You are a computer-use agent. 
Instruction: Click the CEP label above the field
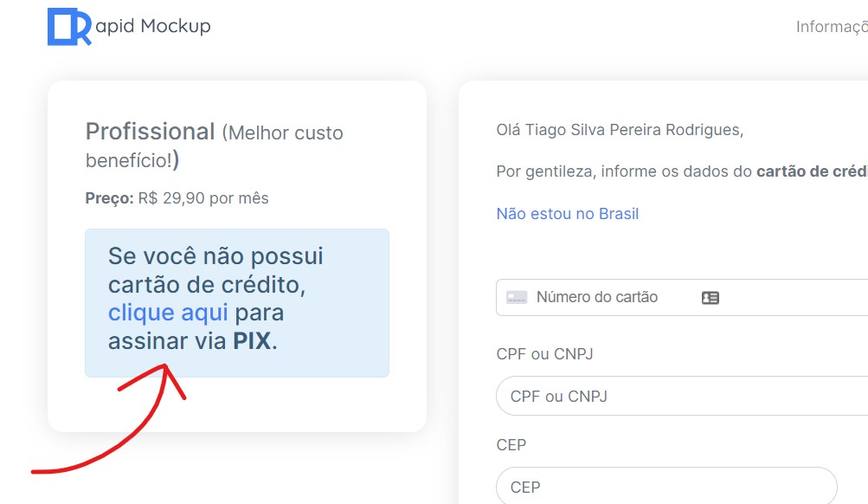(x=511, y=445)
